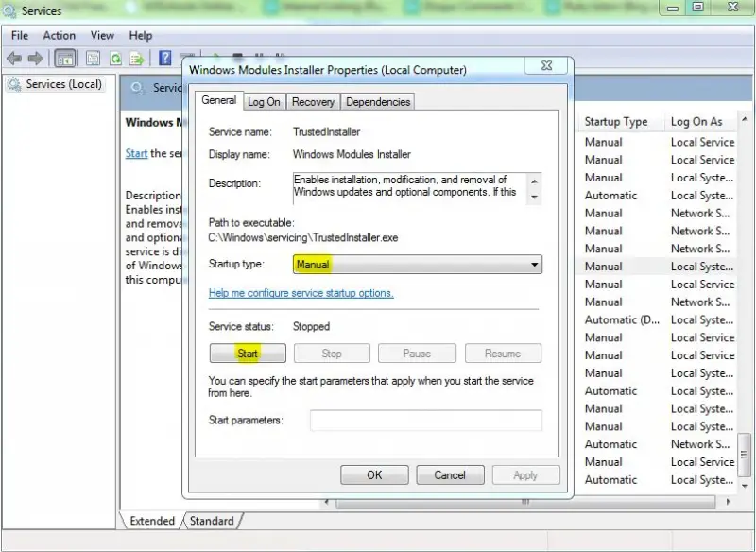756x552 pixels.
Task: Open the Action menu
Action: (x=59, y=36)
